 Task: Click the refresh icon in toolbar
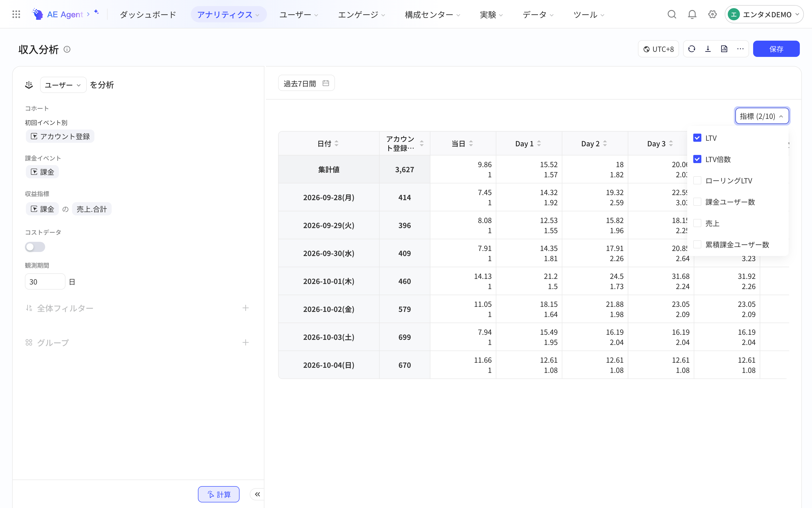[x=691, y=49]
